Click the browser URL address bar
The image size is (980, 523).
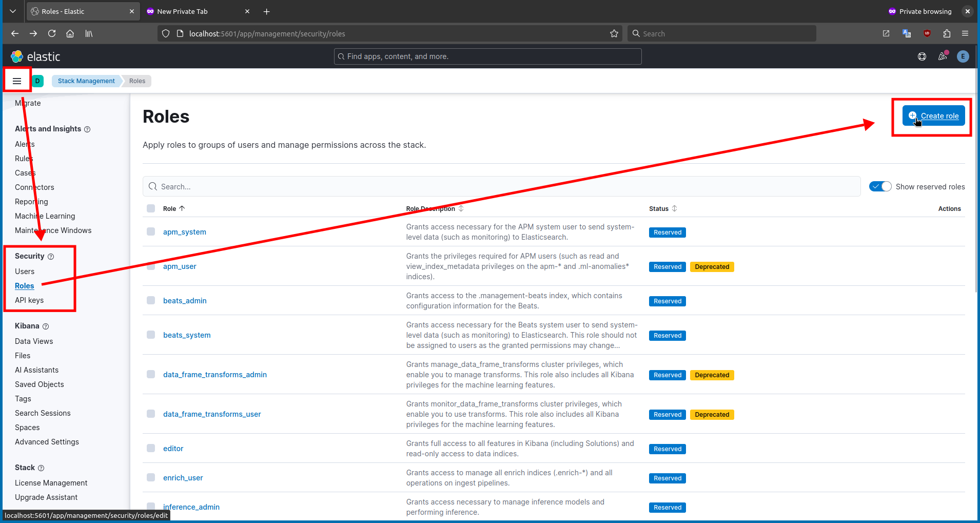point(390,33)
